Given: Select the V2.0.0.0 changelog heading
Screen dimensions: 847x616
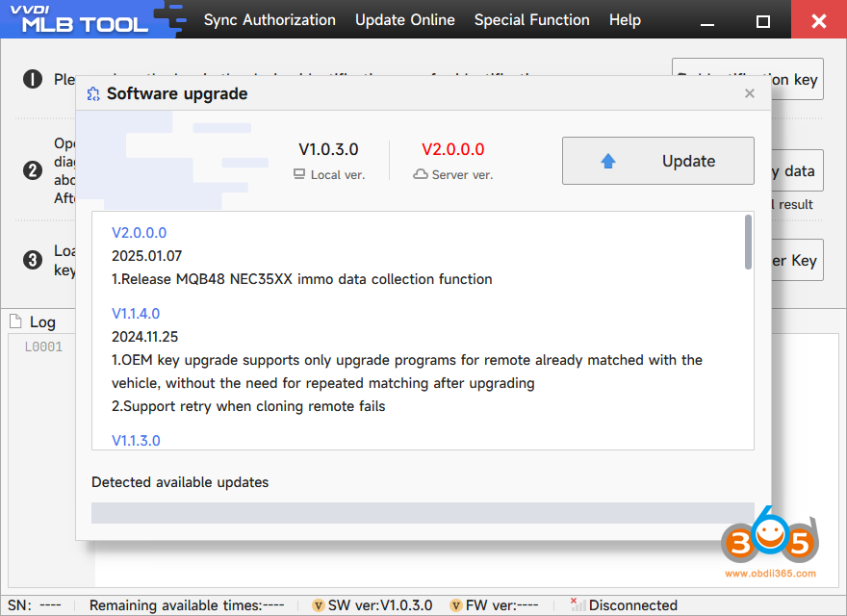Looking at the screenshot, I should pos(139,233).
